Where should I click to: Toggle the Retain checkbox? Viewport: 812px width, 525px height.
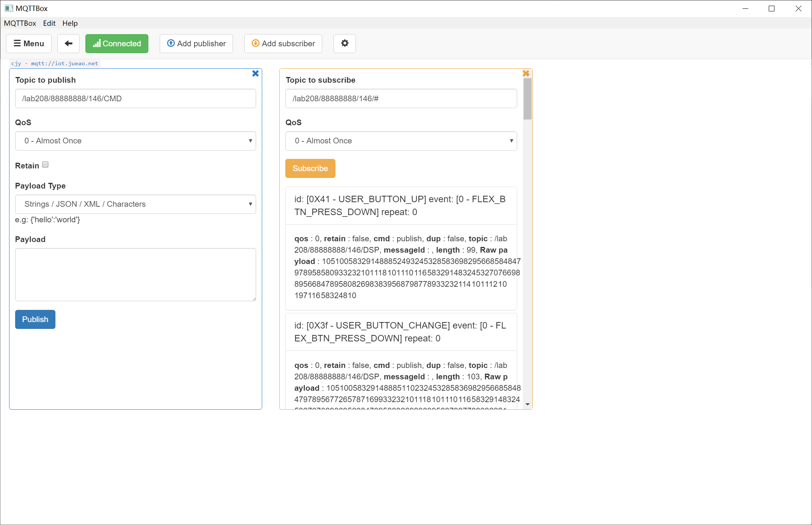coord(46,165)
